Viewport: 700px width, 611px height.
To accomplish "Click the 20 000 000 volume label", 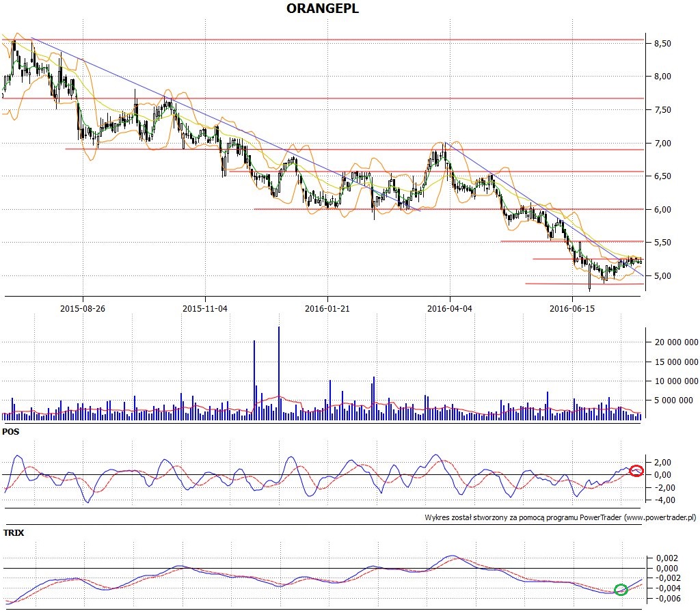I will coord(676,342).
